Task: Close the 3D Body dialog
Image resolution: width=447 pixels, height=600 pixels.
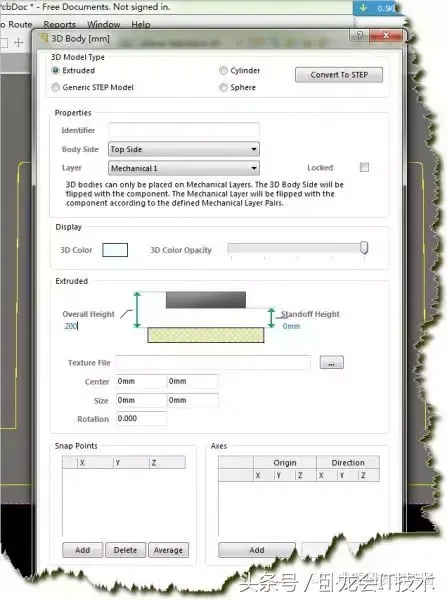Action: [x=386, y=36]
